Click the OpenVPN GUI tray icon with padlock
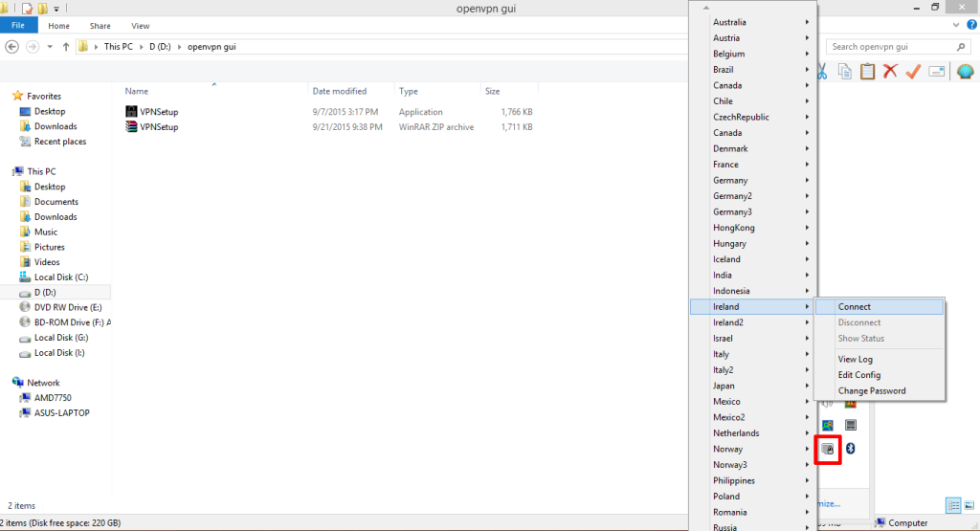Image resolution: width=980 pixels, height=531 pixels. coord(828,449)
